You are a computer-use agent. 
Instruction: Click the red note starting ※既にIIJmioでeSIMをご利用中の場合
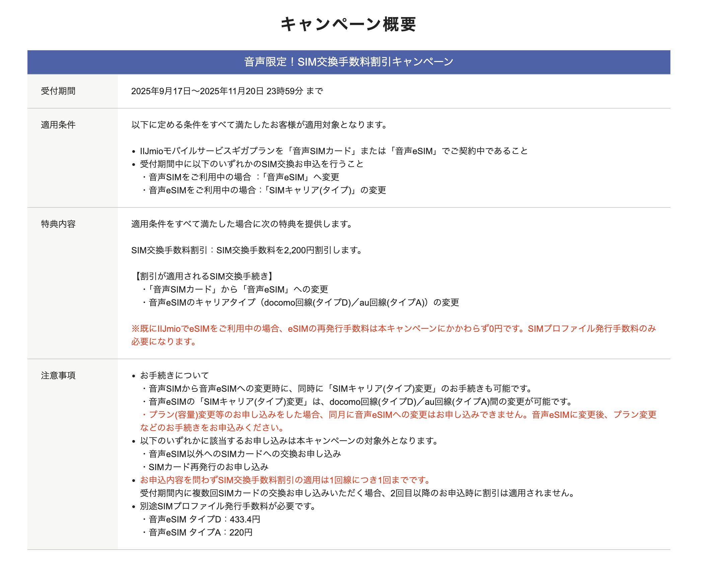coord(393,335)
